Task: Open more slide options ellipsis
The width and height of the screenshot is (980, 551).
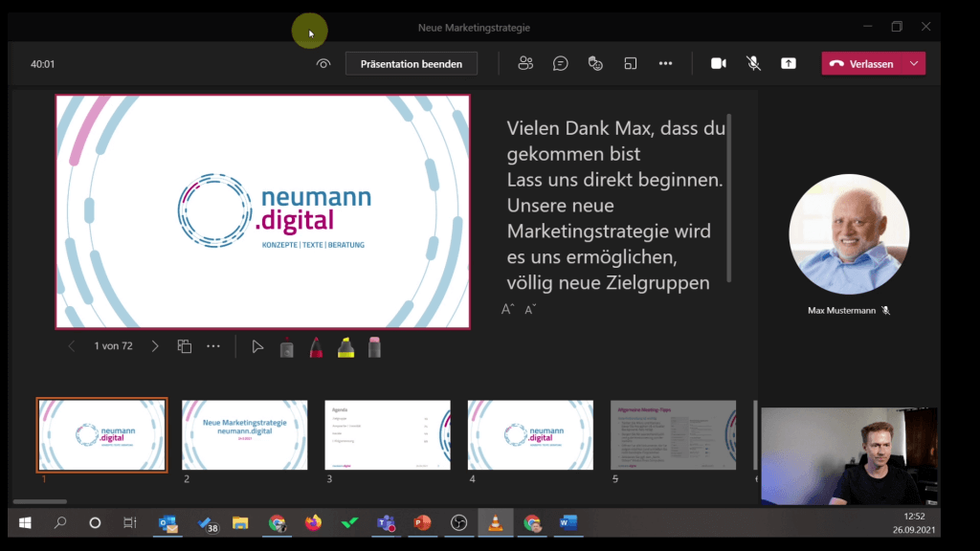Action: click(213, 346)
